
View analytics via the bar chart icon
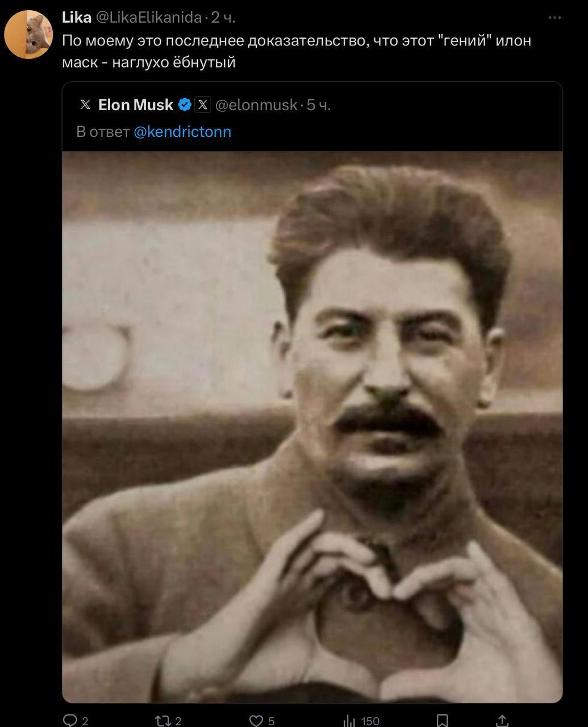click(349, 720)
